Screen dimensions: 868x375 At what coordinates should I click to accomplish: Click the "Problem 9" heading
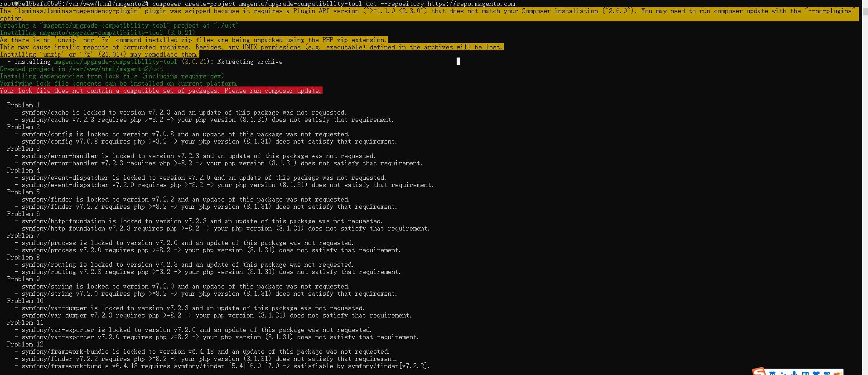(x=23, y=279)
